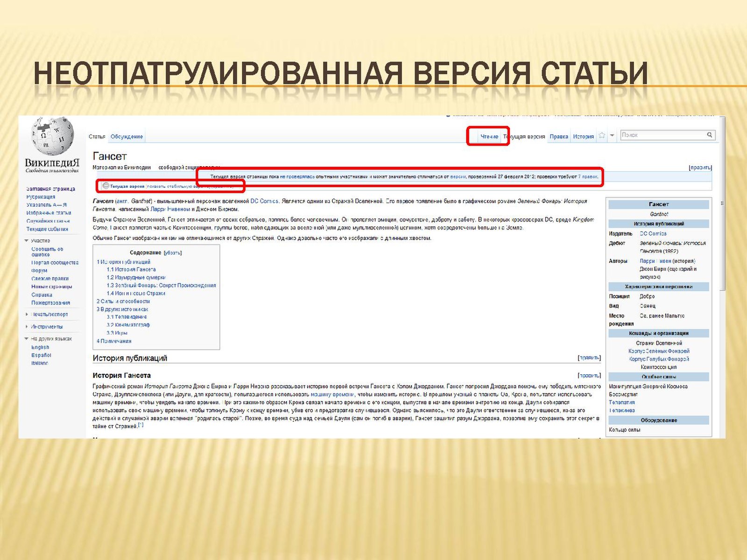This screenshot has width=747, height=560.
Task: Open Корпус Зелёных Фонарей infobox link
Action: [x=659, y=351]
